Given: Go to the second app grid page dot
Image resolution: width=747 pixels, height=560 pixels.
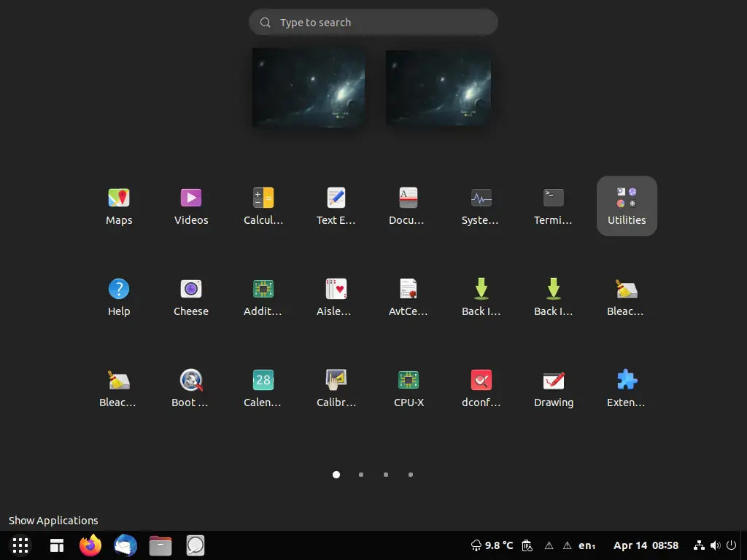Looking at the screenshot, I should coord(361,475).
